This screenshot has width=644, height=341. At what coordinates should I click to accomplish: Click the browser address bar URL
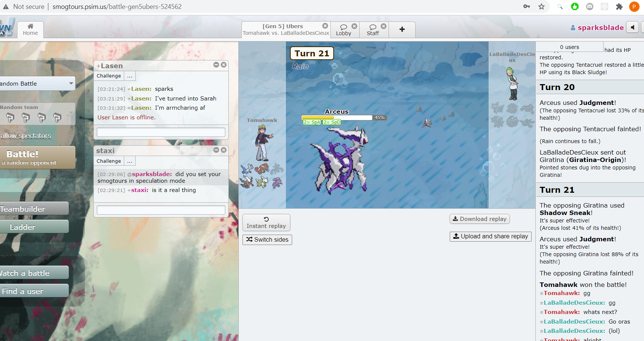(x=117, y=7)
